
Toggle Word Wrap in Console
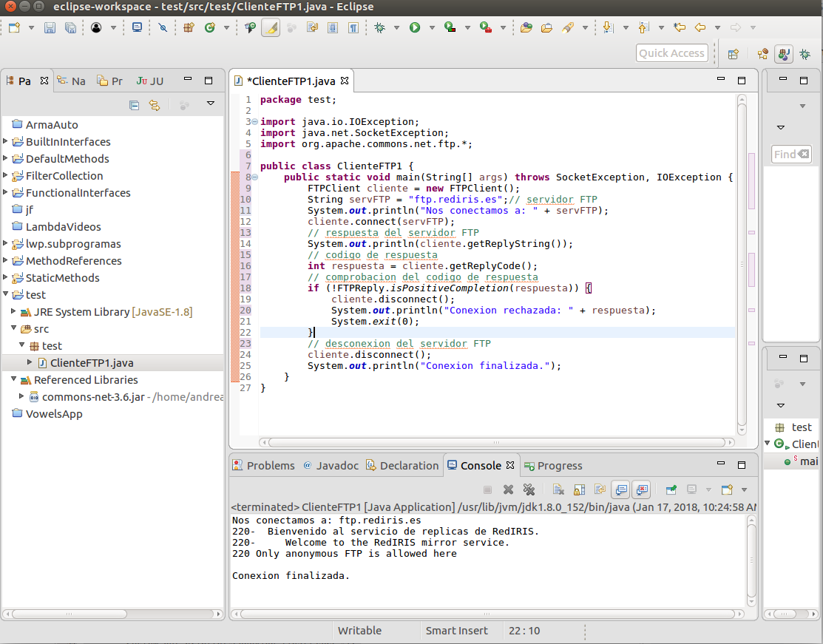[600, 489]
